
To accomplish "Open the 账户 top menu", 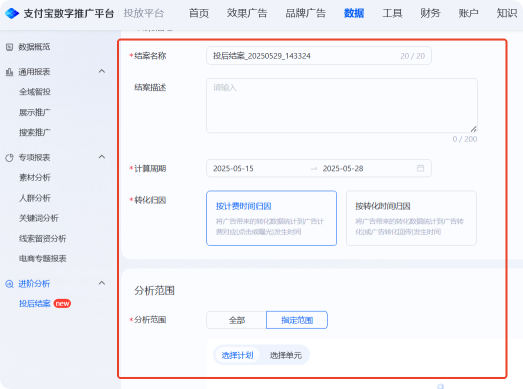I will [x=468, y=13].
